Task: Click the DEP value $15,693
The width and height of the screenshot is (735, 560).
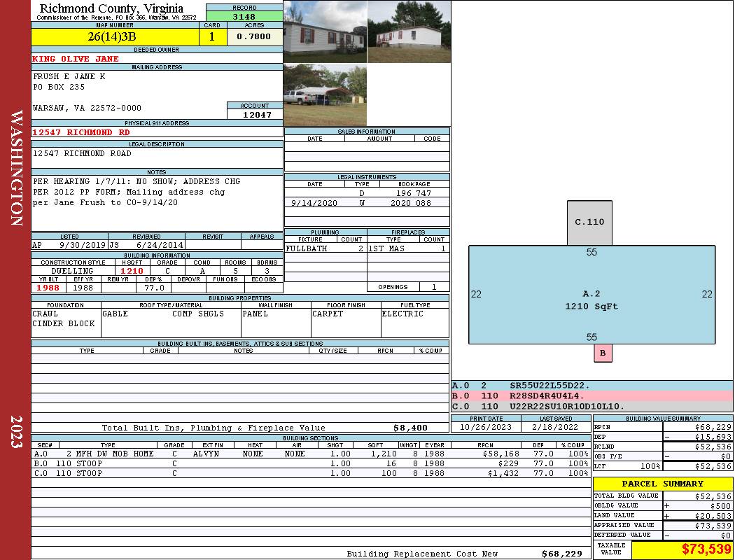Action: (713, 437)
